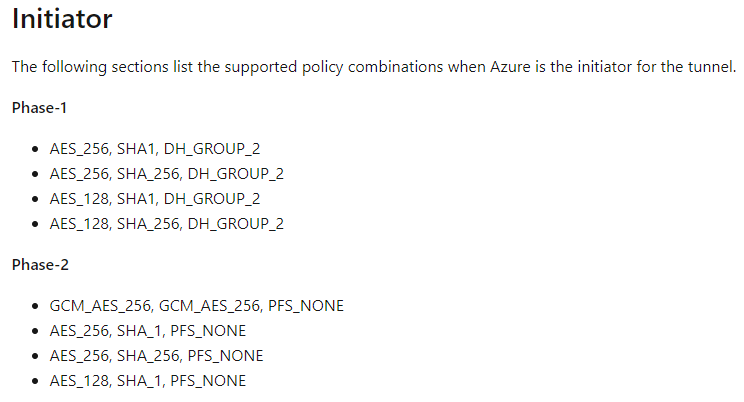
Task: Click the bullet before GCM_AES_256 entry
Action: [x=35, y=306]
